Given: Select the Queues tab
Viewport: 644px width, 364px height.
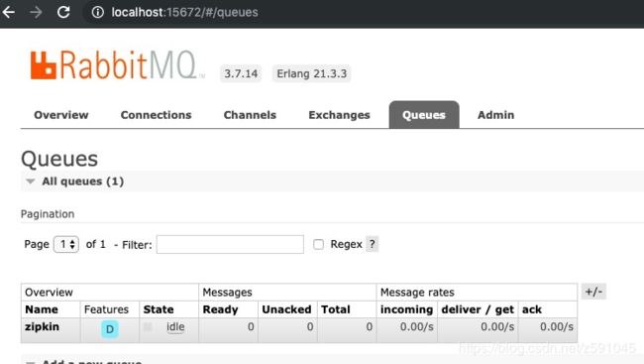Looking at the screenshot, I should pos(424,115).
